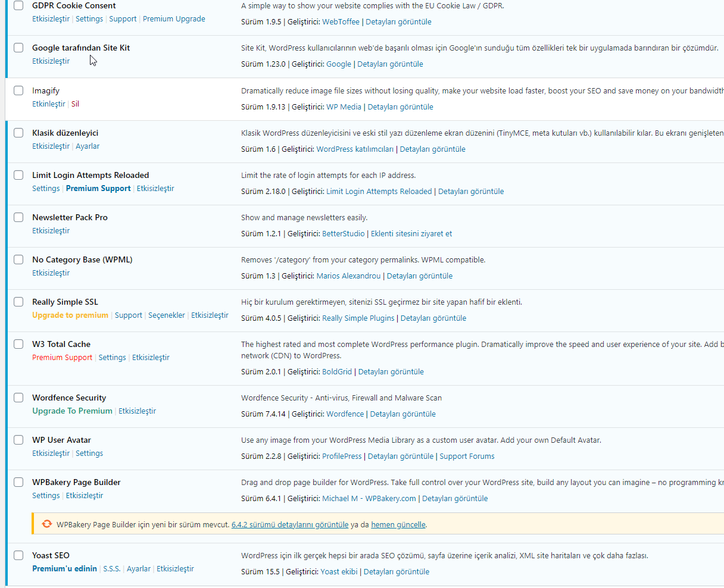View details for Site Kit plugin
The height and width of the screenshot is (588, 724).
[x=390, y=64]
